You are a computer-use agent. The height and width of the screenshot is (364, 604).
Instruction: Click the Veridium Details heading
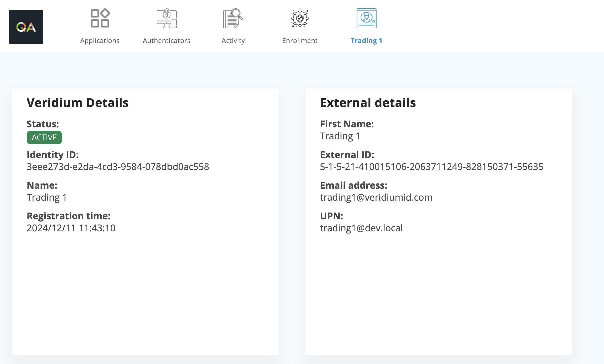(78, 103)
